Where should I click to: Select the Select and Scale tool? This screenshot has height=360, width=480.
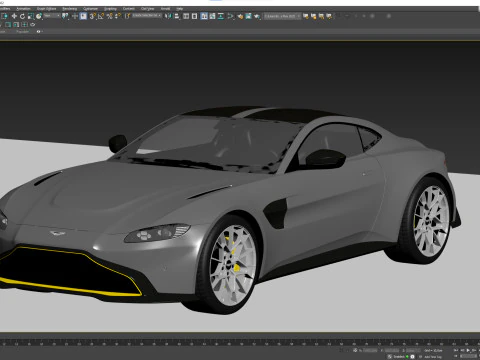point(31,16)
